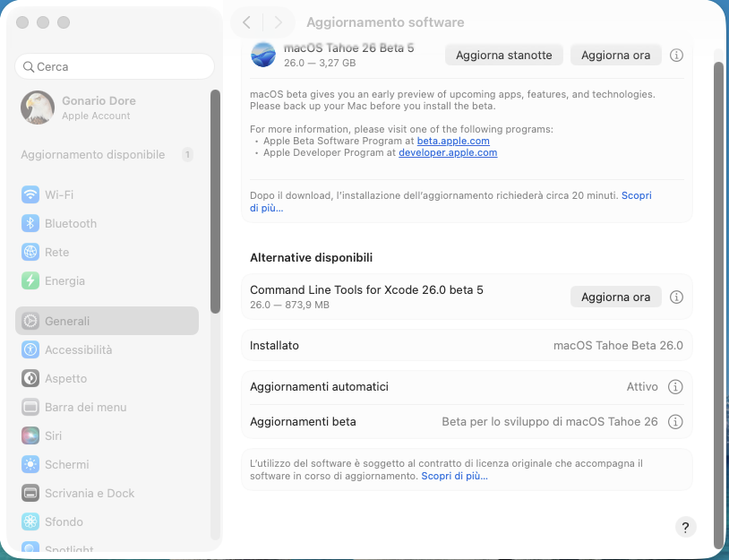Select Aspetto icon in sidebar
This screenshot has width=729, height=560.
[x=30, y=379]
